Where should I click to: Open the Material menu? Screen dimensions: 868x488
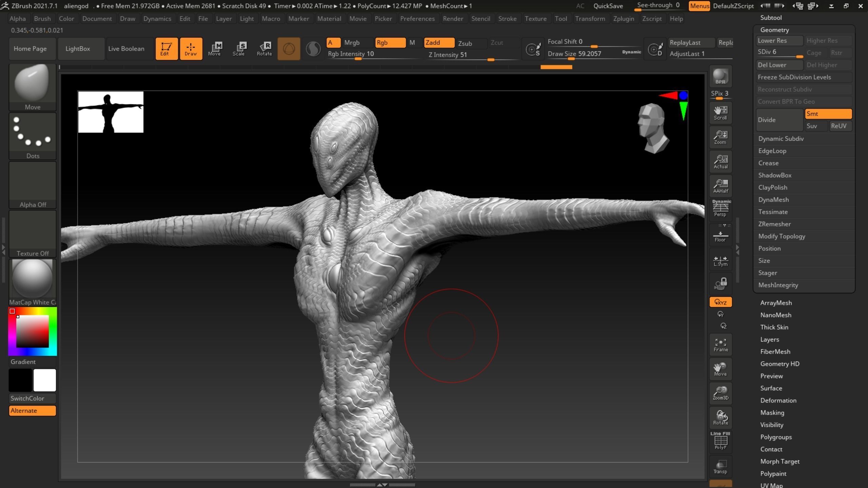pos(329,19)
